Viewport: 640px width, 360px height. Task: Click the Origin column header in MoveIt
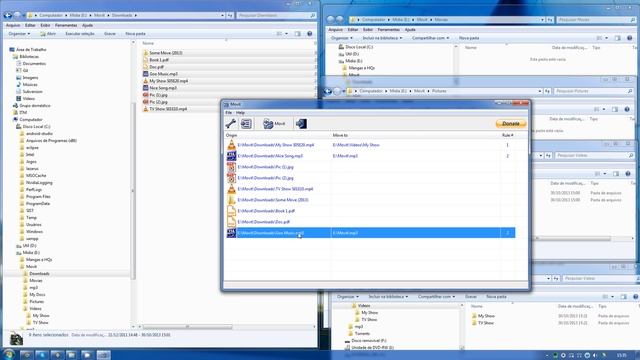click(231, 135)
